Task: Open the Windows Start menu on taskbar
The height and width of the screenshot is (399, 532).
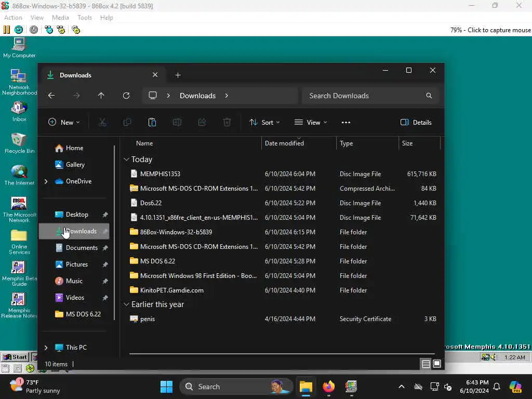Action: pos(166,387)
